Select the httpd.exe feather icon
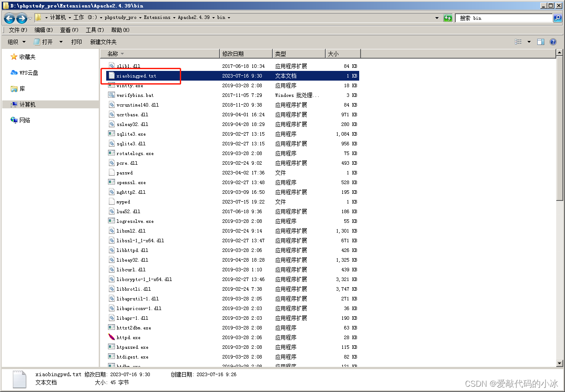The width and height of the screenshot is (565, 392). [x=112, y=337]
